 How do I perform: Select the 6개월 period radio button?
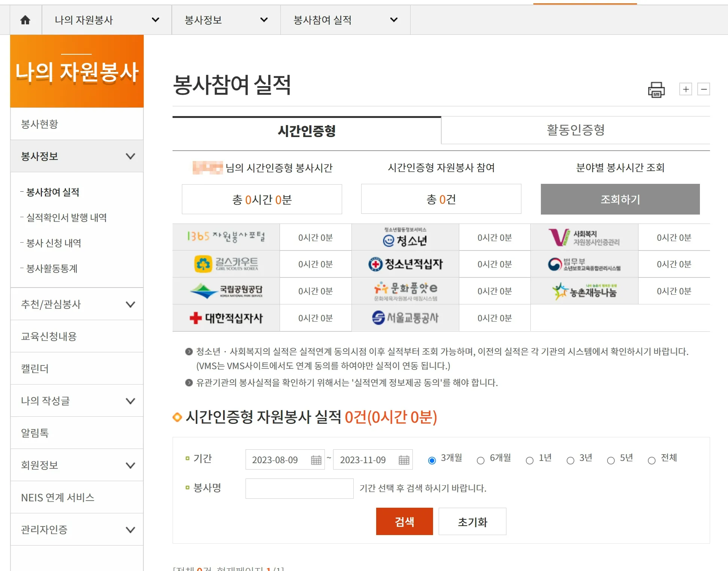[x=481, y=461]
